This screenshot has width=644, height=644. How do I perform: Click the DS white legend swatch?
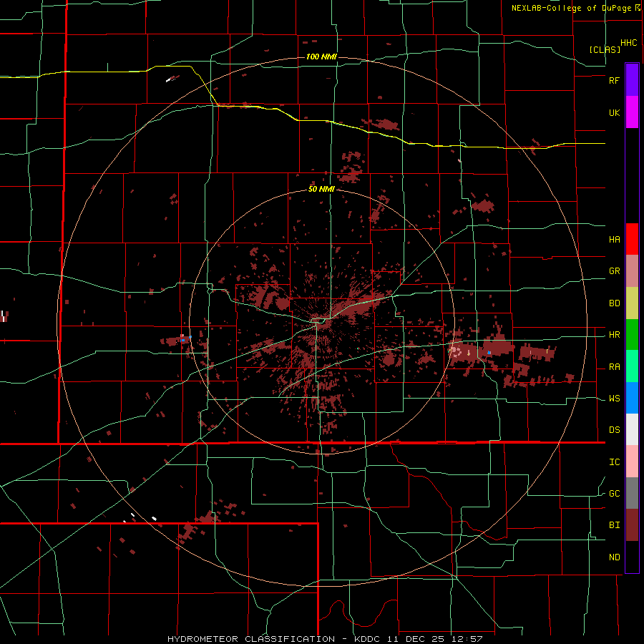tap(632, 429)
